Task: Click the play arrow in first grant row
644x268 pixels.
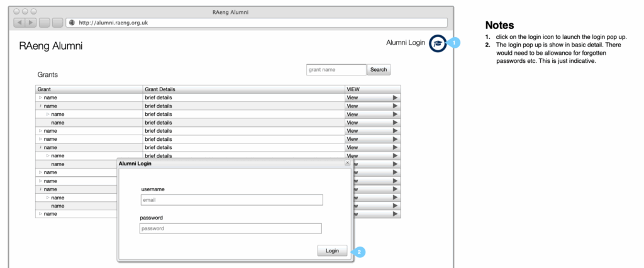Action: (x=395, y=98)
